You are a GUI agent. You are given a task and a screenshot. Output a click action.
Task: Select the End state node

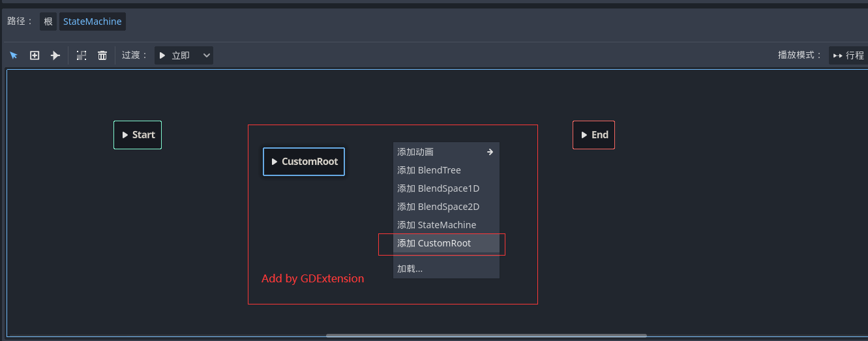[593, 135]
